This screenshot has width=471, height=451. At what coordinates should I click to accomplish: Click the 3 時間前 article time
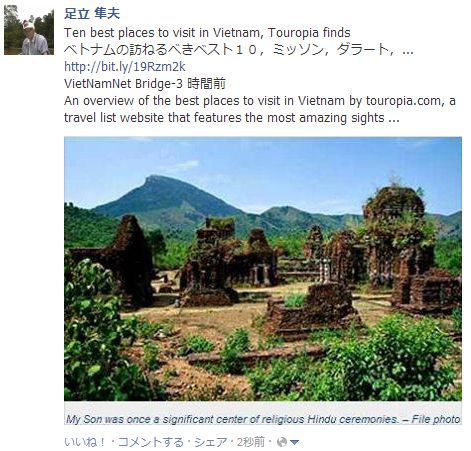point(204,83)
